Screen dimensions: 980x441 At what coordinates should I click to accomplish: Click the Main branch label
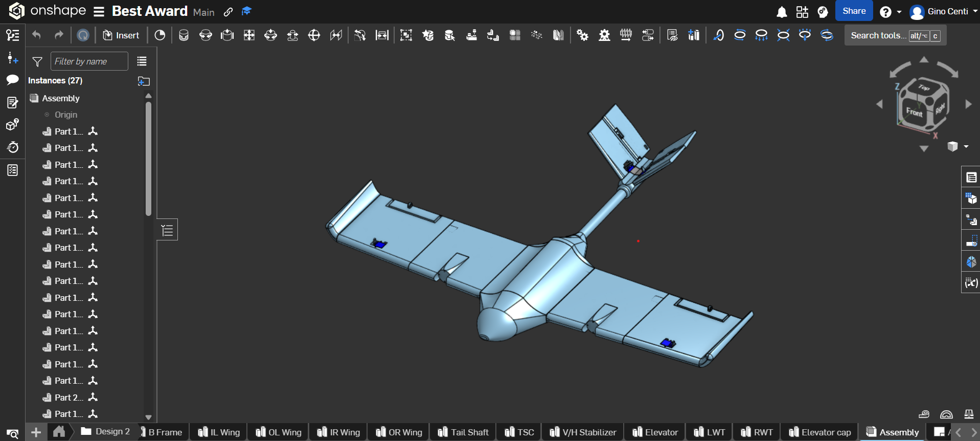click(203, 12)
